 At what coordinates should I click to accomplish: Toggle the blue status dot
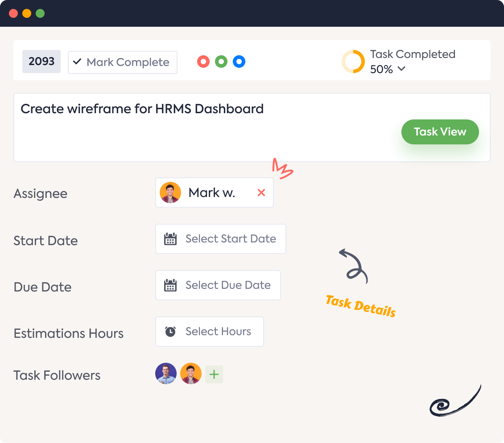click(x=239, y=62)
